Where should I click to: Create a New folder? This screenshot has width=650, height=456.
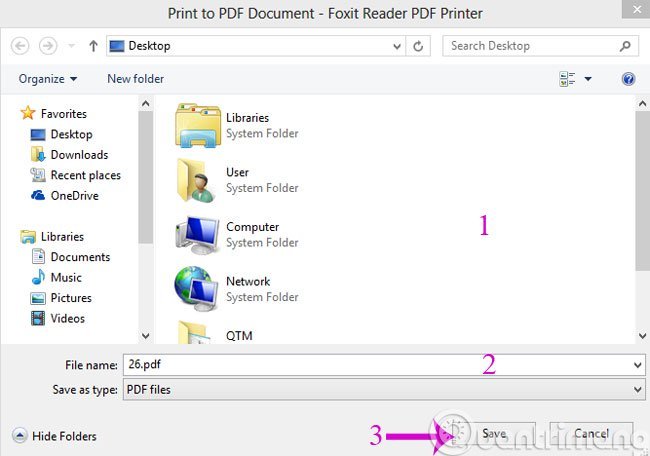click(x=136, y=79)
